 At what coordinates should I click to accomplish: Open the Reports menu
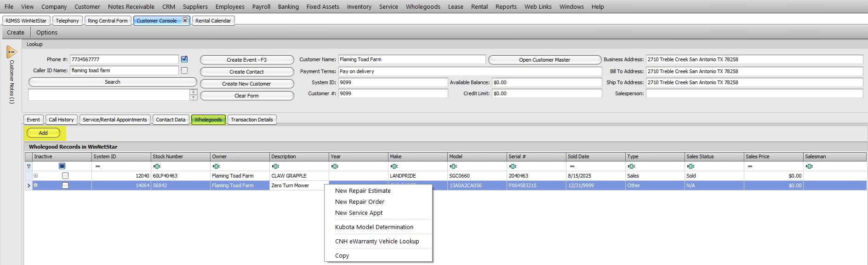[506, 6]
